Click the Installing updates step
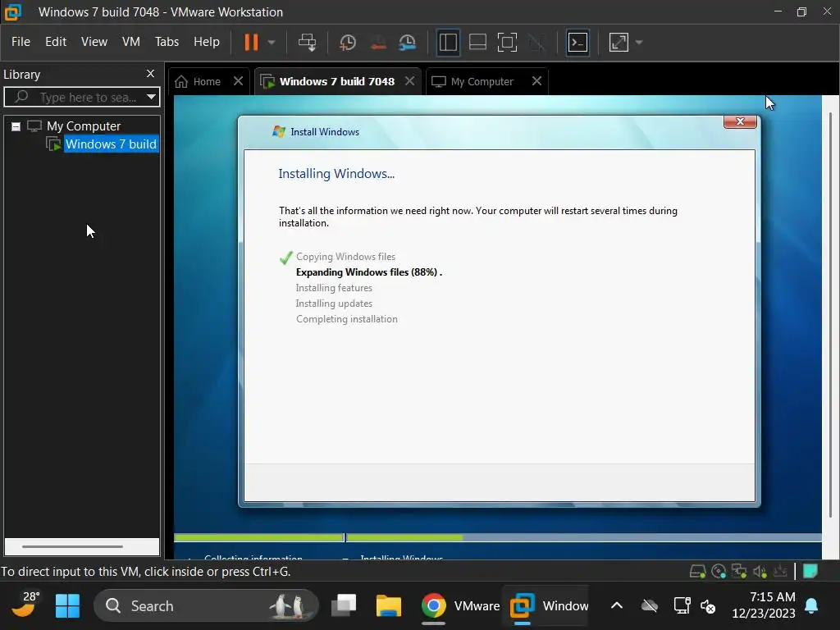Viewport: 840px width, 630px height. click(334, 304)
